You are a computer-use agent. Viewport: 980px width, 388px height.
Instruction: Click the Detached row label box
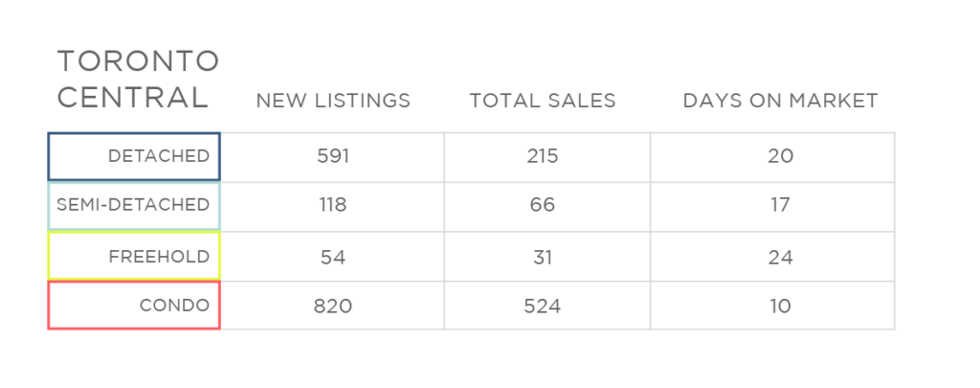coord(134,156)
